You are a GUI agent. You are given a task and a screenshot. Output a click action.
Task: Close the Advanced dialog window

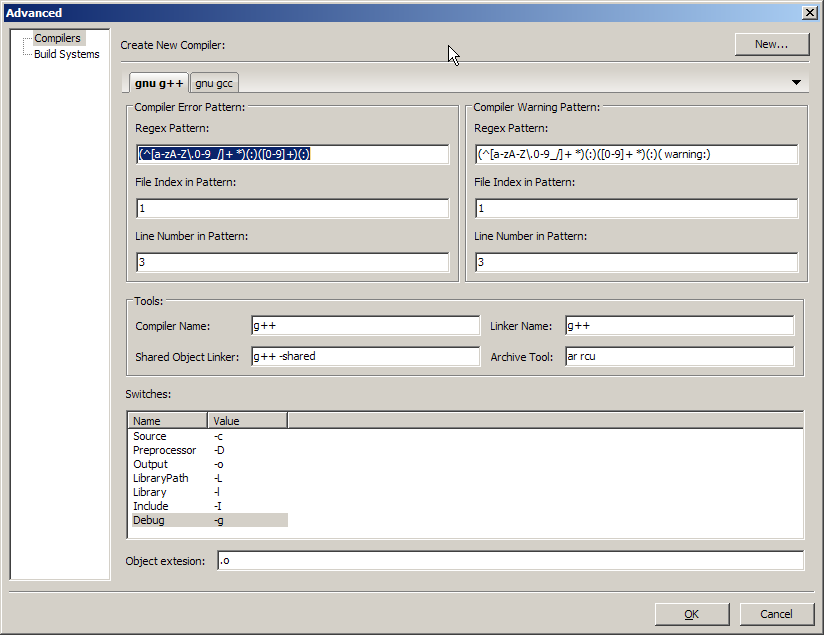pos(809,12)
